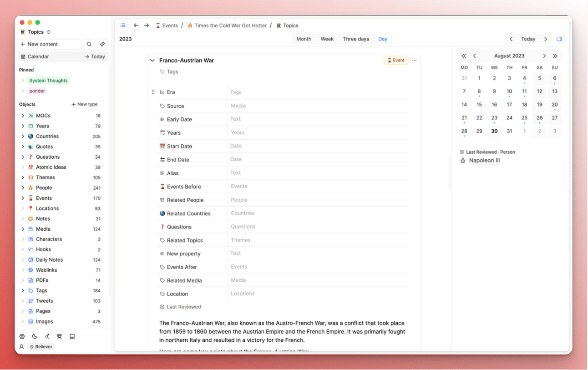This screenshot has height=370, width=588.
Task: Go back with the left arrow
Action: click(136, 25)
